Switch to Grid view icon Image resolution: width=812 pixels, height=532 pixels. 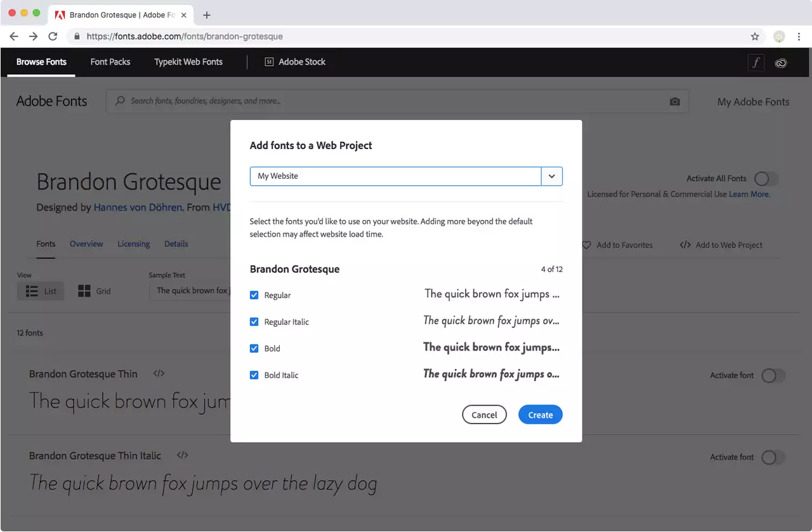click(84, 291)
